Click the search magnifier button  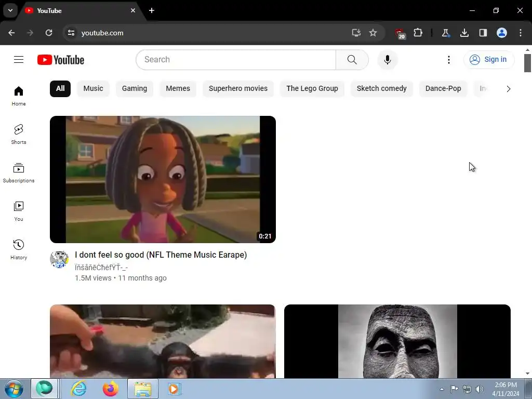click(352, 60)
